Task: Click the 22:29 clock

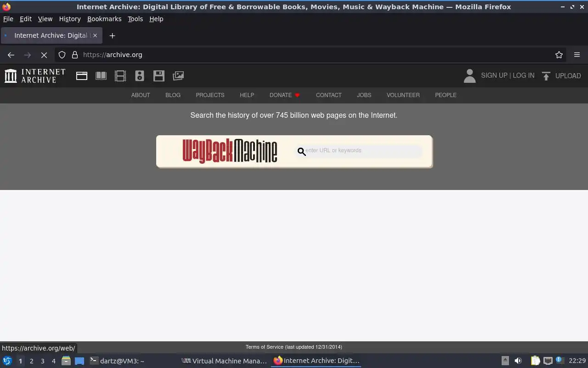Action: 577,361
